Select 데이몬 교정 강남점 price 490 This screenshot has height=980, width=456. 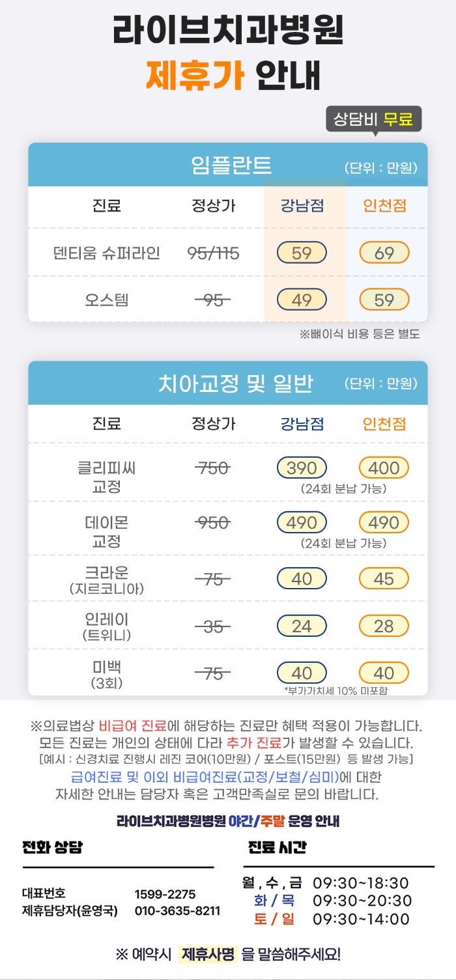[302, 522]
